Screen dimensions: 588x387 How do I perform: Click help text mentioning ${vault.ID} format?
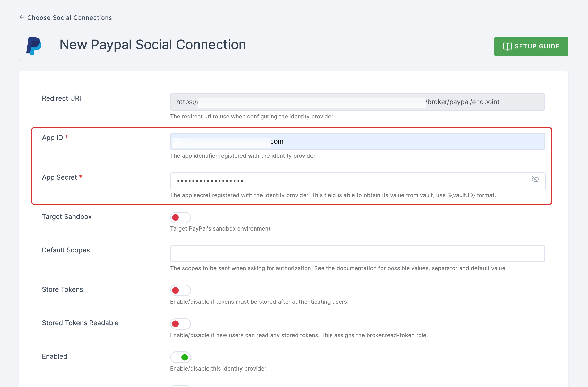click(333, 195)
